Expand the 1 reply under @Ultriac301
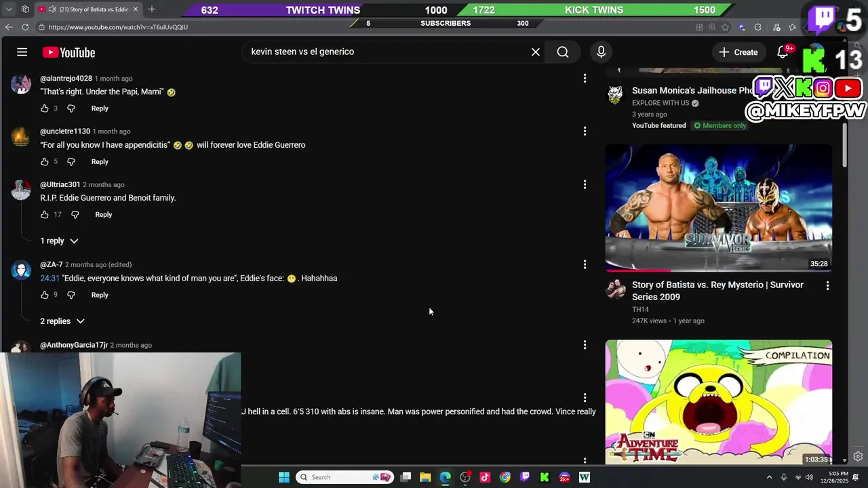The image size is (868, 488). tap(59, 241)
